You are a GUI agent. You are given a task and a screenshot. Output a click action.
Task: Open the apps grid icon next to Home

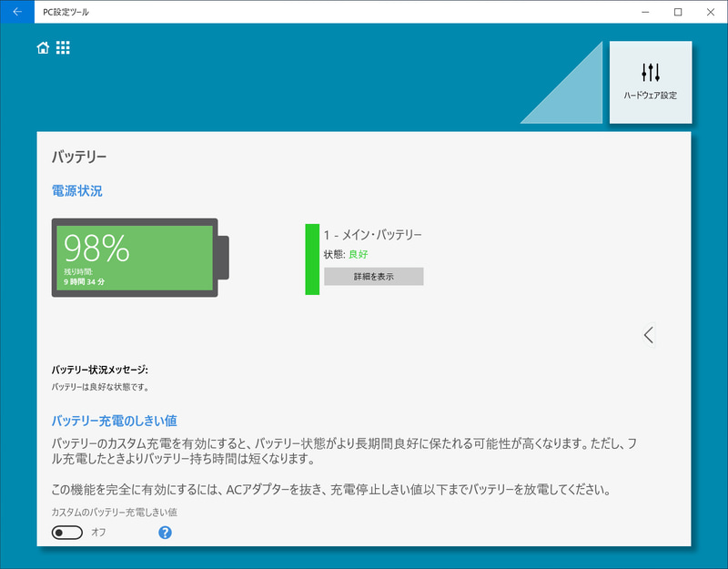(65, 46)
